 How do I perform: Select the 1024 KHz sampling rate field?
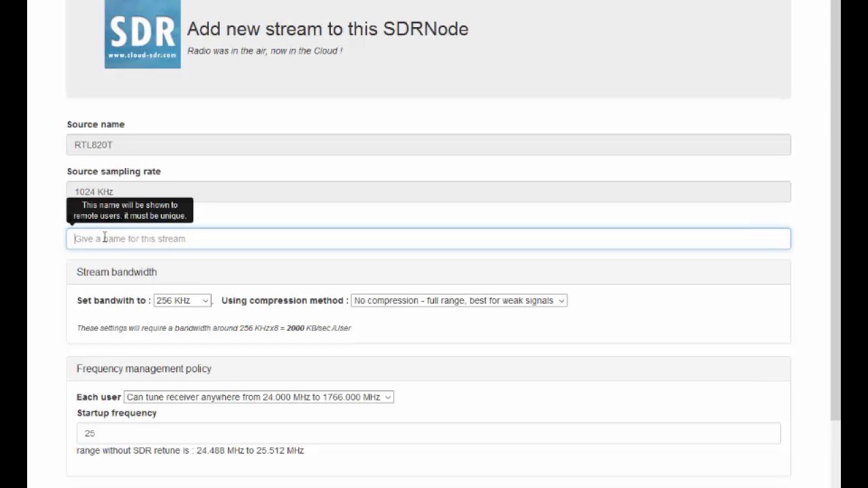click(427, 191)
